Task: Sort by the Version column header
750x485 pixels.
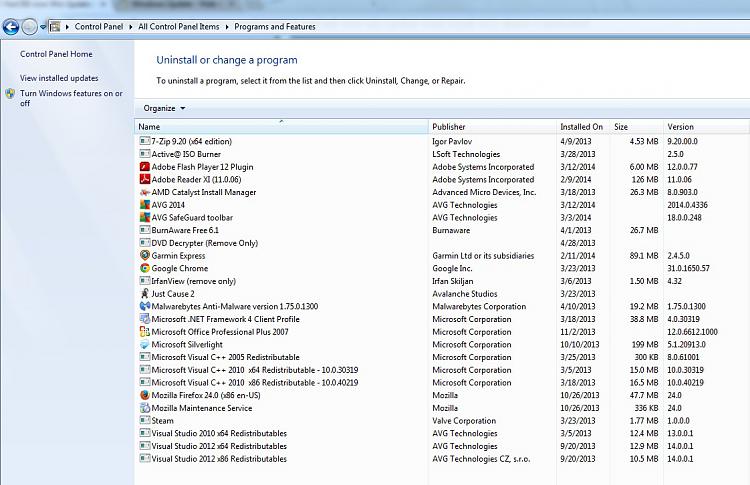Action: click(x=706, y=127)
